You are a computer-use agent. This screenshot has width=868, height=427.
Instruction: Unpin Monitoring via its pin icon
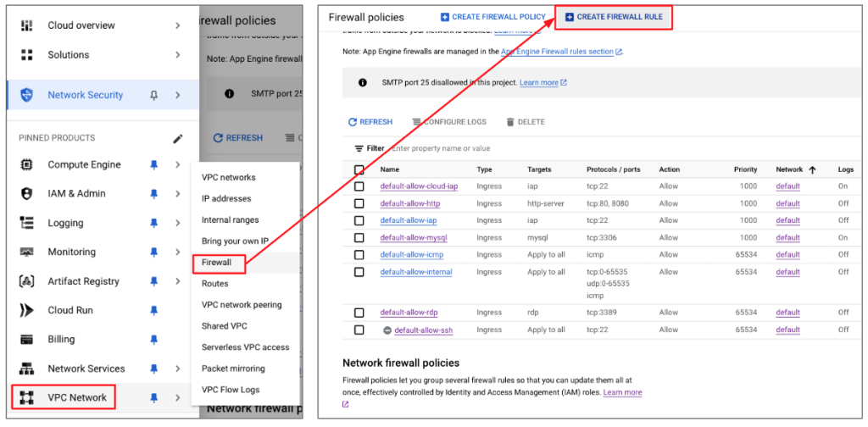154,252
